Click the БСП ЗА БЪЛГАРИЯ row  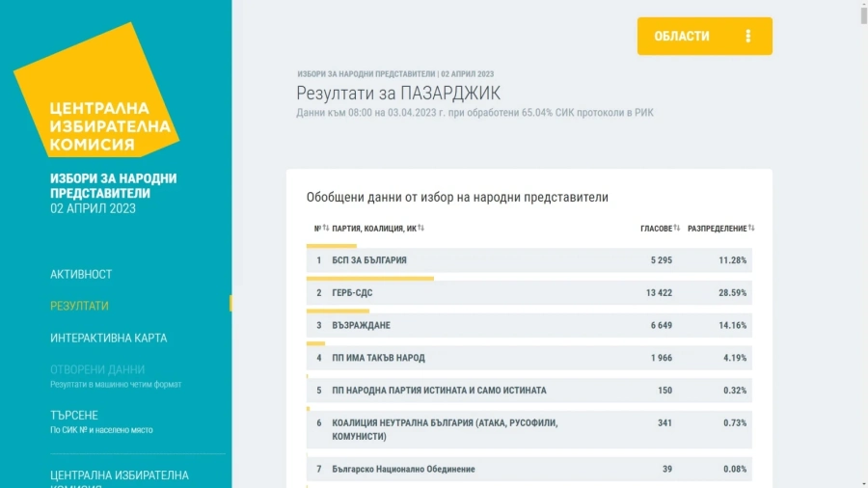(529, 260)
